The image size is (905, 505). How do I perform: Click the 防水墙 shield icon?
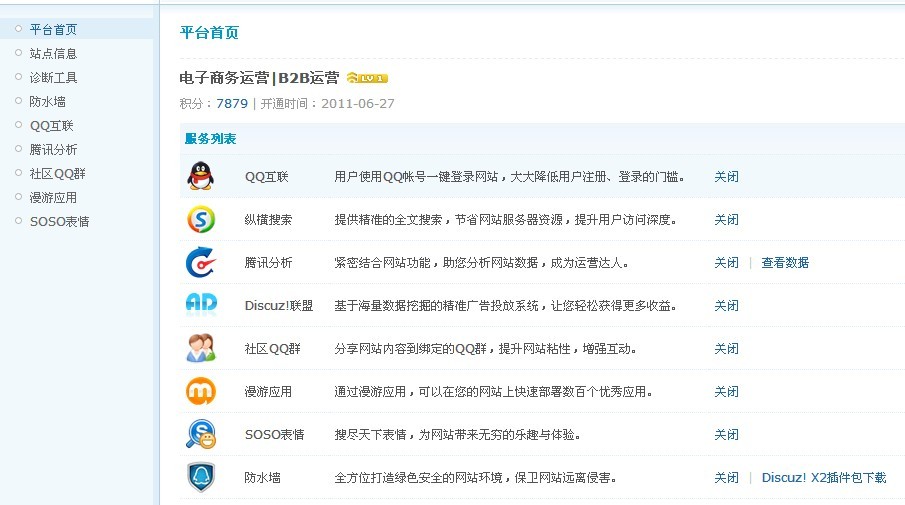(201, 477)
